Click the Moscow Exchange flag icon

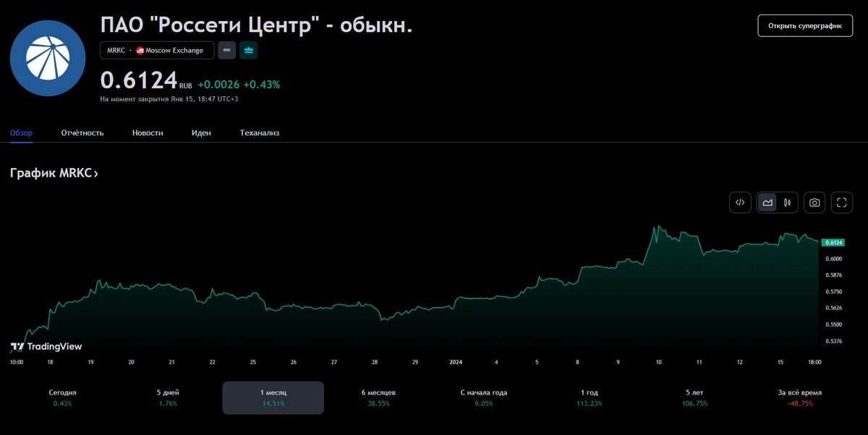(140, 51)
